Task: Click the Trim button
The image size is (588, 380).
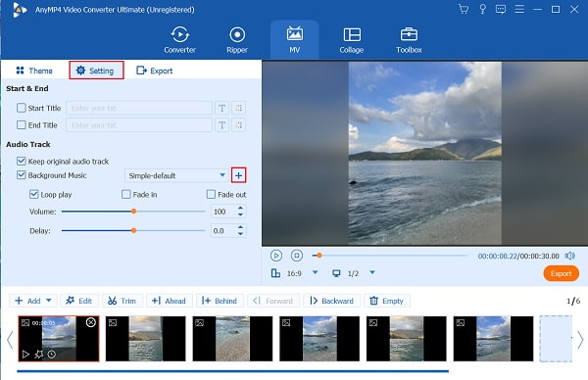Action: pyautogui.click(x=122, y=301)
